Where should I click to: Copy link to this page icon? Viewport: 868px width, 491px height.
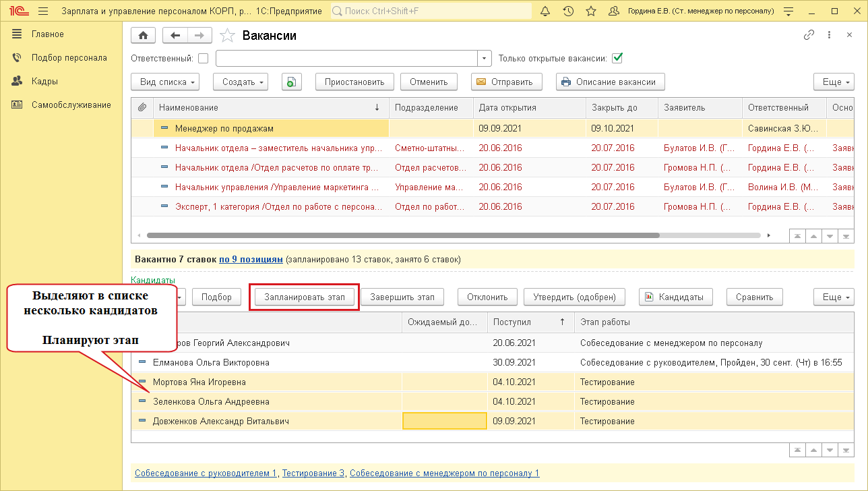809,36
